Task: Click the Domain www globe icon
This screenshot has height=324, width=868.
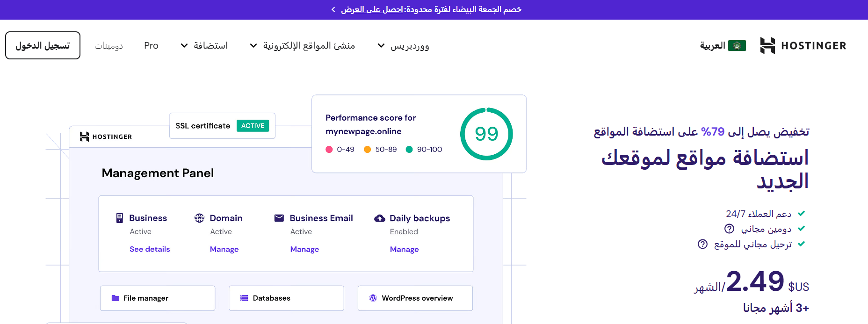Action: tap(200, 218)
